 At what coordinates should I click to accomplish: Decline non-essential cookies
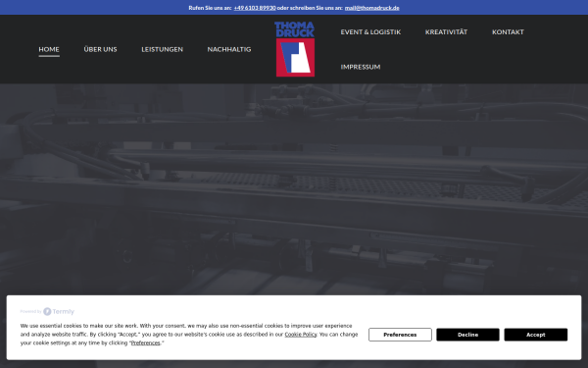[x=467, y=335]
